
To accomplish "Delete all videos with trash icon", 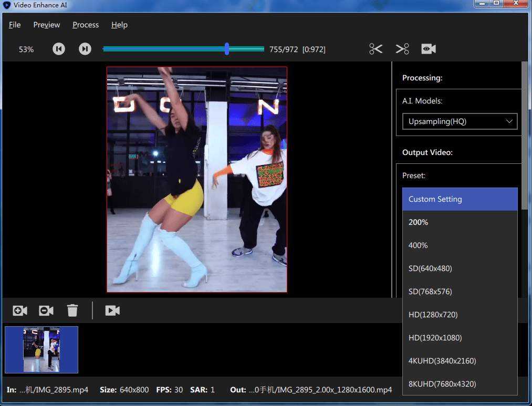I will pos(72,310).
